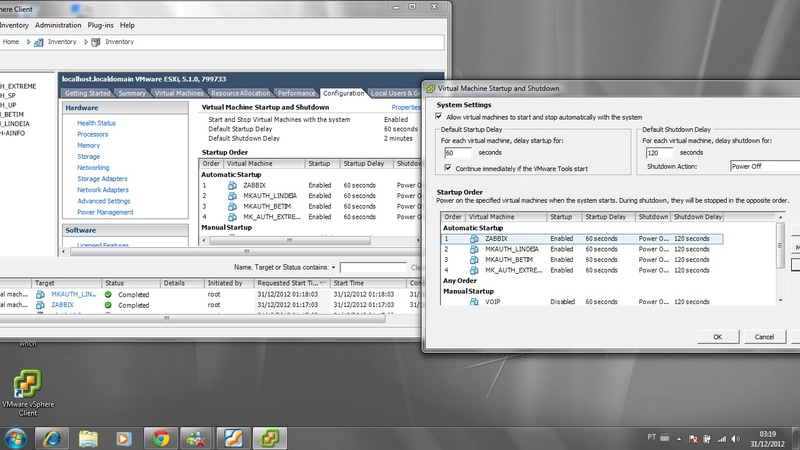Click the MKAUTH_LIN task target link
The width and height of the screenshot is (800, 450).
coord(73,294)
